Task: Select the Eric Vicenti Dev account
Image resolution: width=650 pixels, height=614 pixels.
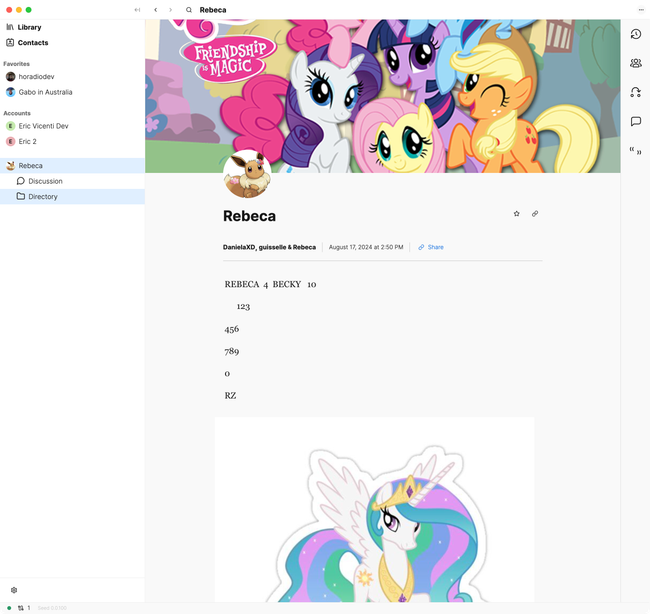Action: (44, 126)
